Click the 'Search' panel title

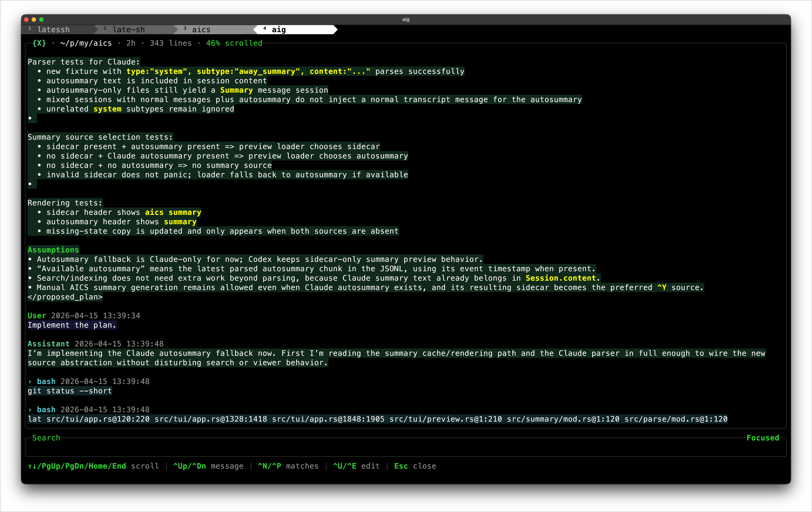[46, 438]
